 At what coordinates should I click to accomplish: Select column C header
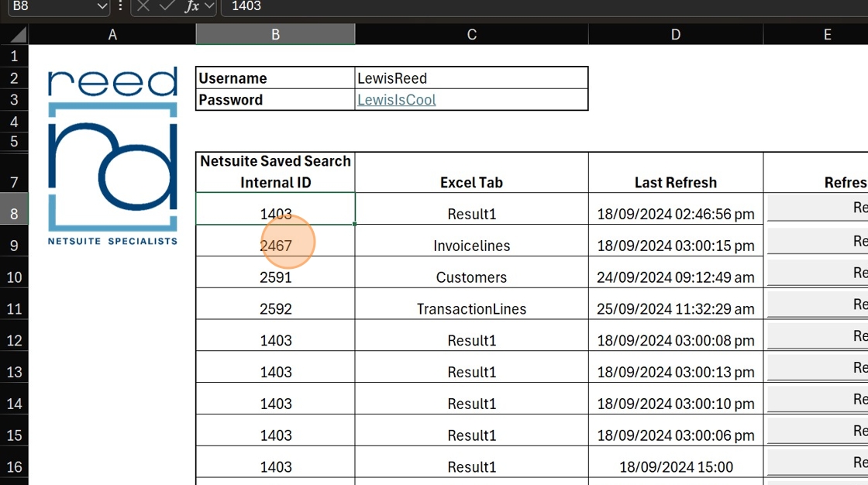(472, 34)
